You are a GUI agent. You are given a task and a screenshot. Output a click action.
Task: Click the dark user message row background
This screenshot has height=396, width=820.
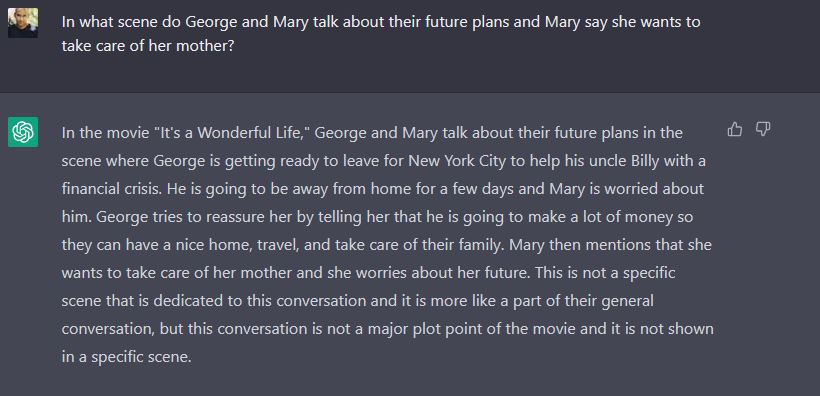click(x=410, y=46)
